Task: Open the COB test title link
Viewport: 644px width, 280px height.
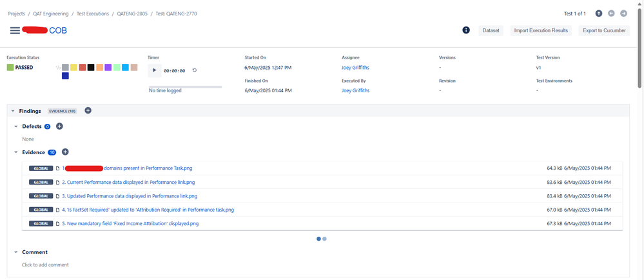Action: pos(58,30)
